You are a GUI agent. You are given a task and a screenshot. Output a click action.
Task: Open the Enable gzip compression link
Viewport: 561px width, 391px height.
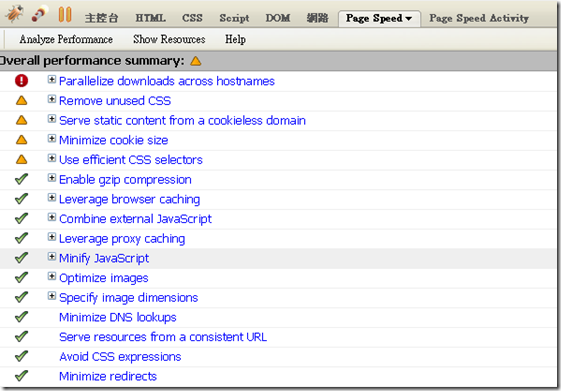tap(125, 180)
